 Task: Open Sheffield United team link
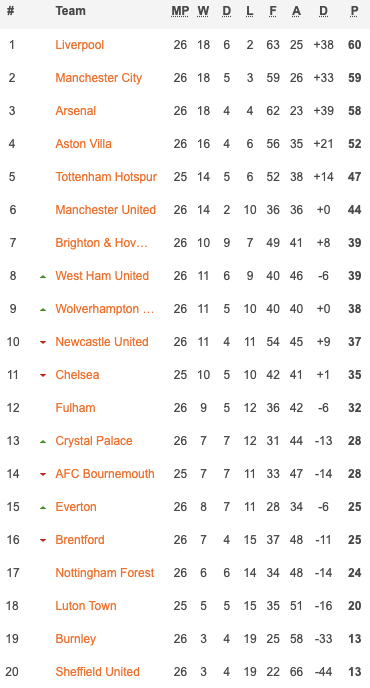[97, 672]
